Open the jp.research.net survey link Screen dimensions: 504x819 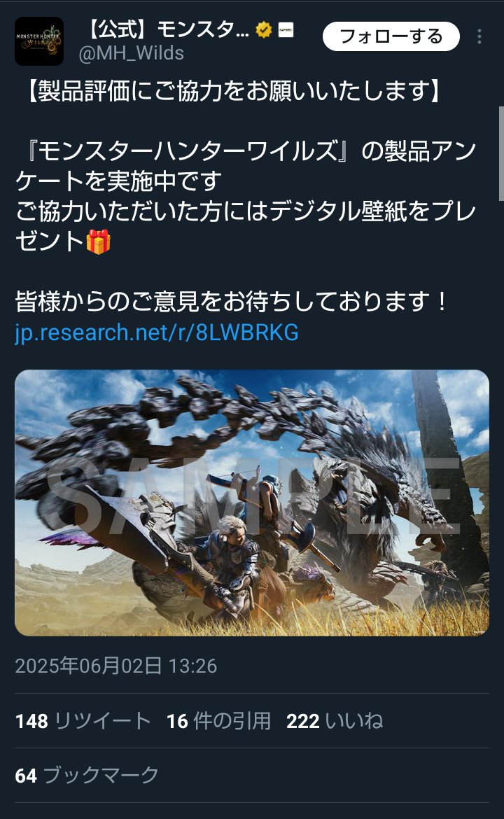pos(157,332)
